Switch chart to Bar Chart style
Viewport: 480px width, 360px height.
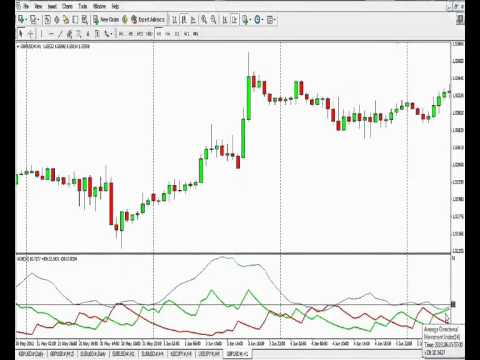click(174, 20)
